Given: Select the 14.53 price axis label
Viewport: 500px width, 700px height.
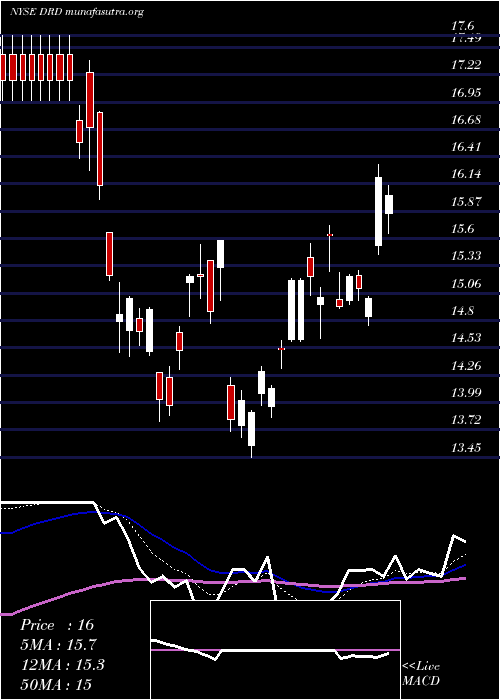Looking at the screenshot, I should (466, 338).
